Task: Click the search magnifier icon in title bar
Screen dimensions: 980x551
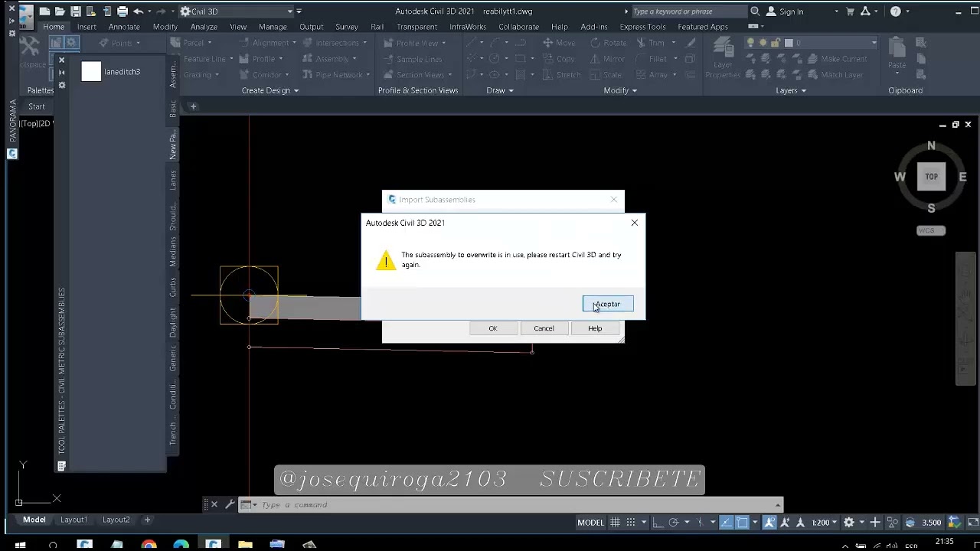Action: click(x=755, y=11)
